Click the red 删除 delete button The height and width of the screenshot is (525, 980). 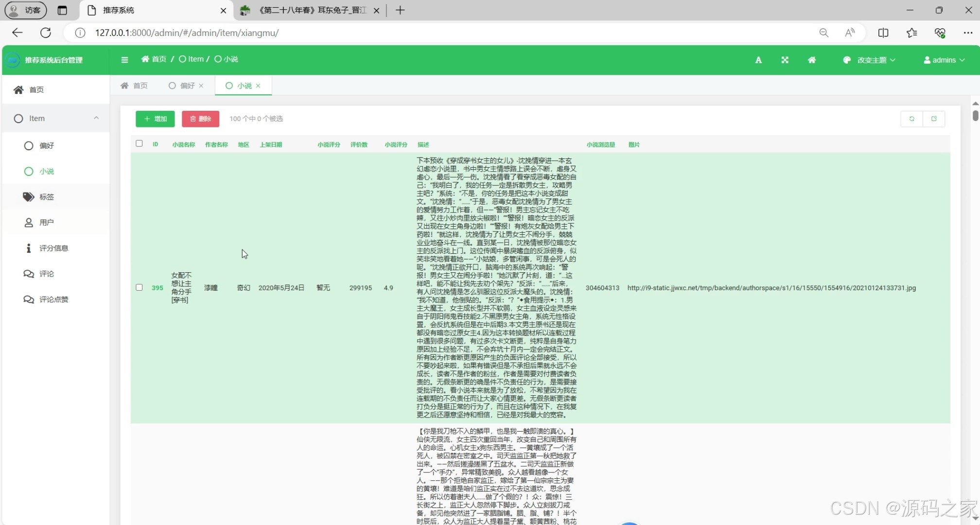(x=200, y=119)
